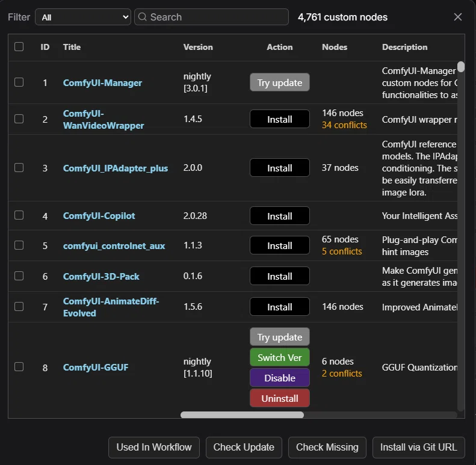Click Try update for ComfyUI-GGUF
This screenshot has height=465, width=476.
[280, 337]
